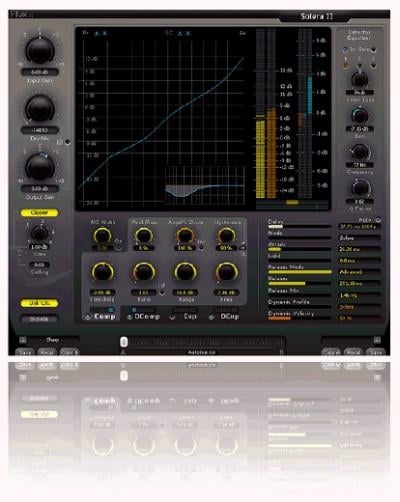The height and width of the screenshot is (502, 400).
Task: Click the Hysteresis knob
Action: point(226,236)
